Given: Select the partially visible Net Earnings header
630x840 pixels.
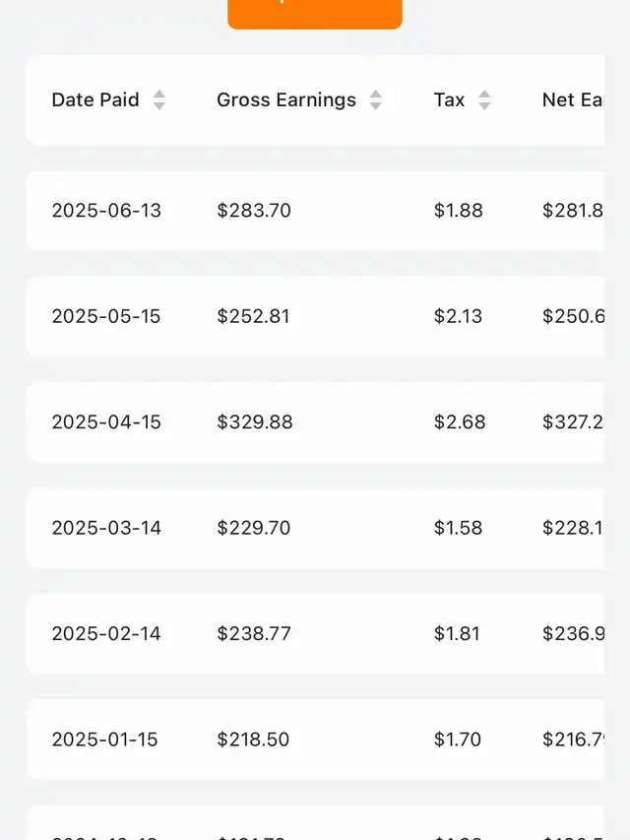Looking at the screenshot, I should (572, 99).
